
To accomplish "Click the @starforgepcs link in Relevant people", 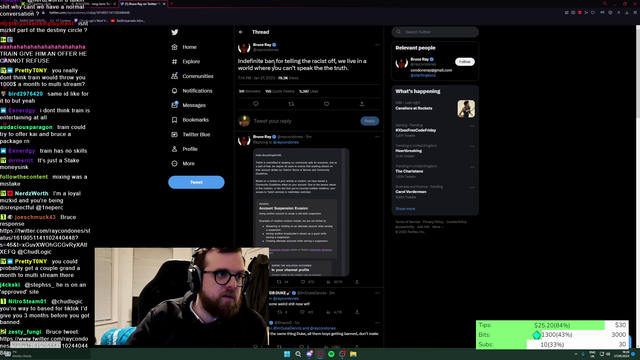I will [423, 76].
